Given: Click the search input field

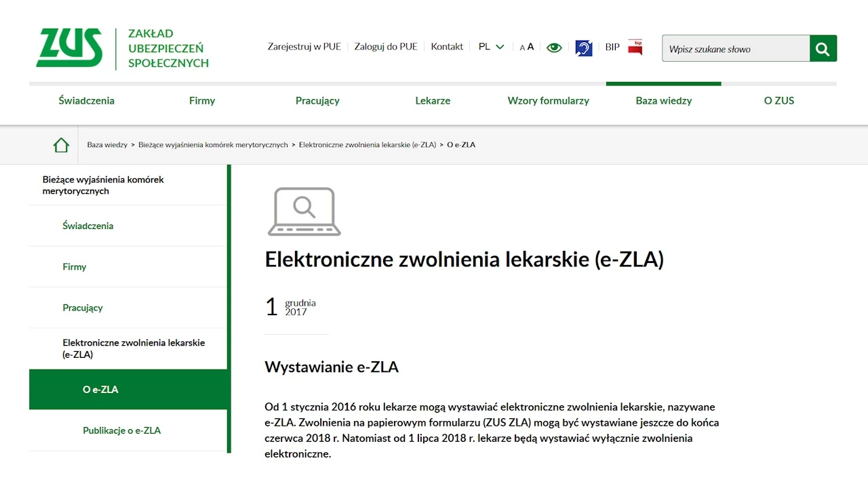Looking at the screenshot, I should (736, 49).
